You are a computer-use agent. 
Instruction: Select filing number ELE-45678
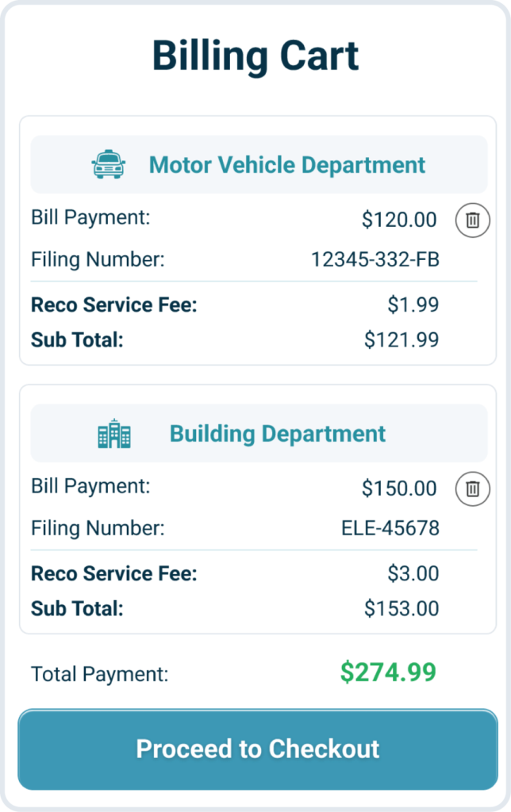tap(390, 528)
